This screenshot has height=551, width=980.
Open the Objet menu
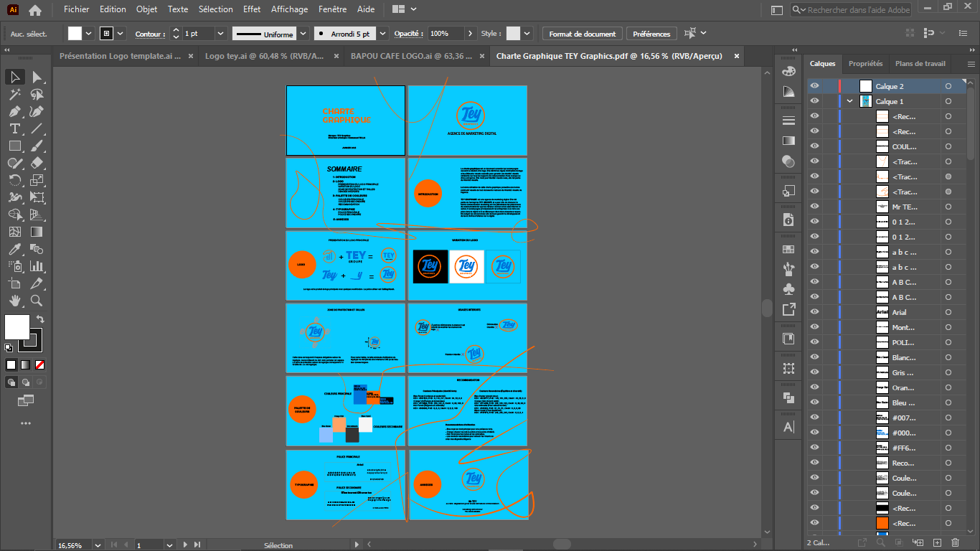coord(146,9)
